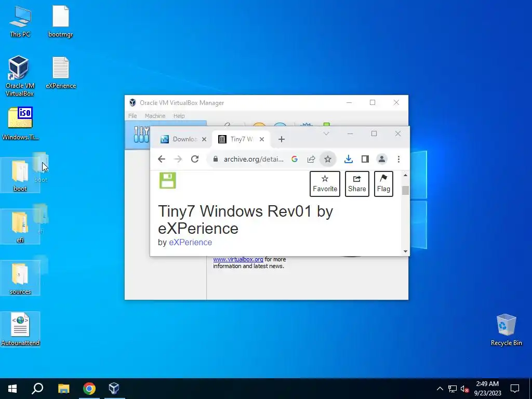Click the Chrome forward arrow

[x=178, y=159]
